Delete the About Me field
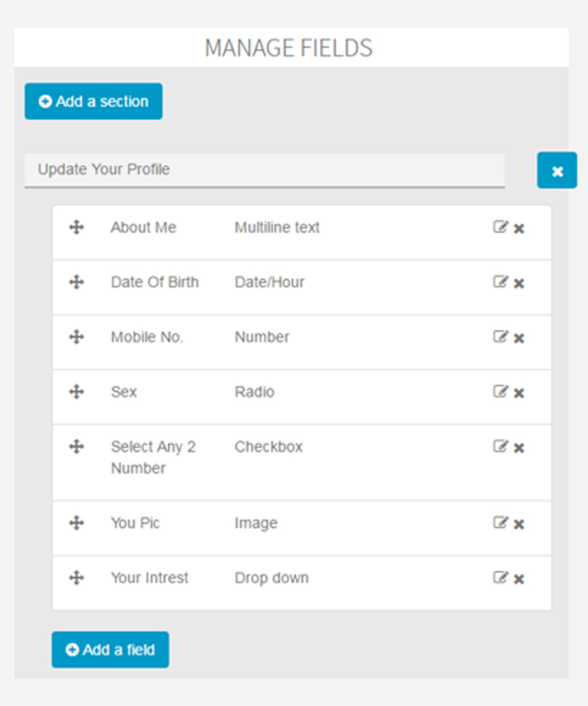 coord(519,229)
